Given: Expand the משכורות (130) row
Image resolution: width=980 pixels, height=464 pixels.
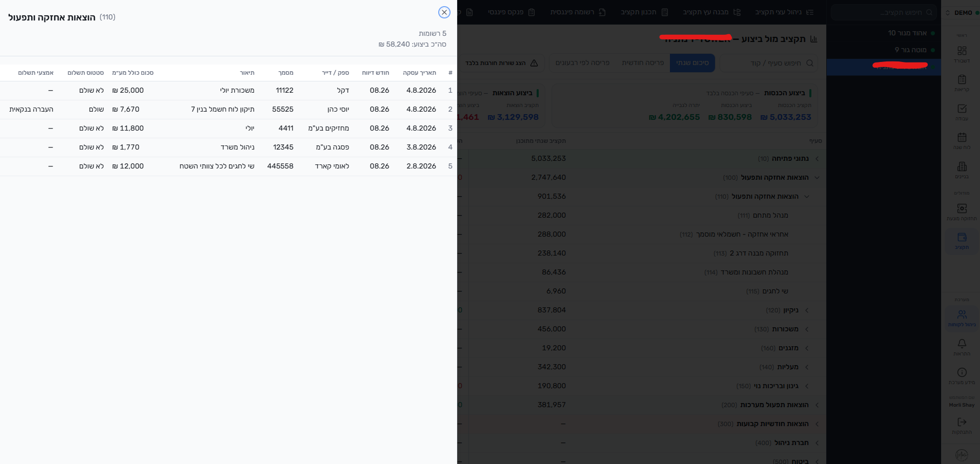Looking at the screenshot, I should click(x=807, y=329).
